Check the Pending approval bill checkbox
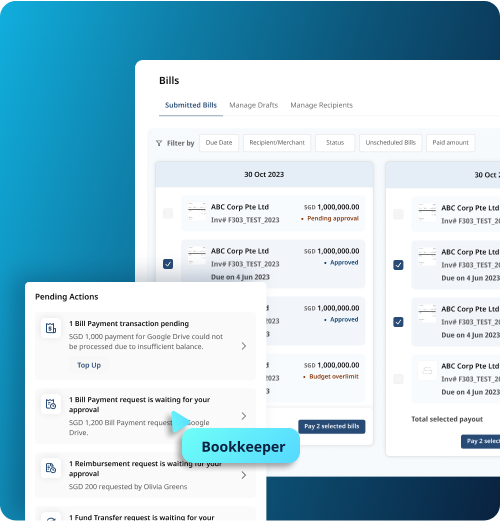The height and width of the screenshot is (521, 500). pyautogui.click(x=168, y=213)
